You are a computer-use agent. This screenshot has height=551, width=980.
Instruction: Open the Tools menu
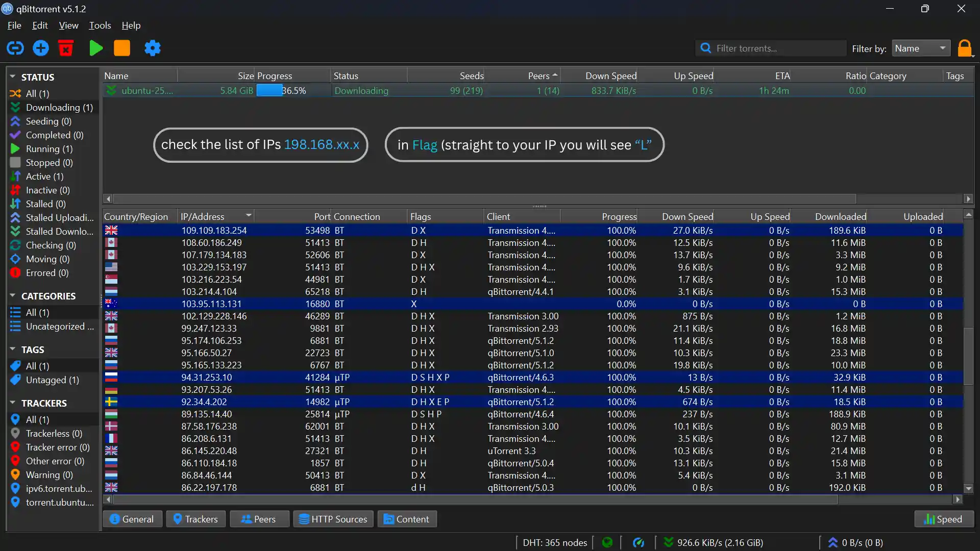coord(100,25)
